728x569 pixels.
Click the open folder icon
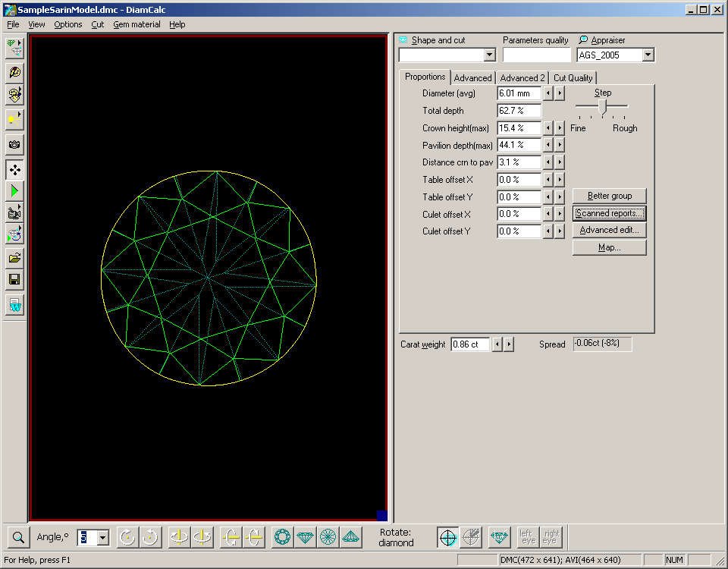(x=14, y=258)
